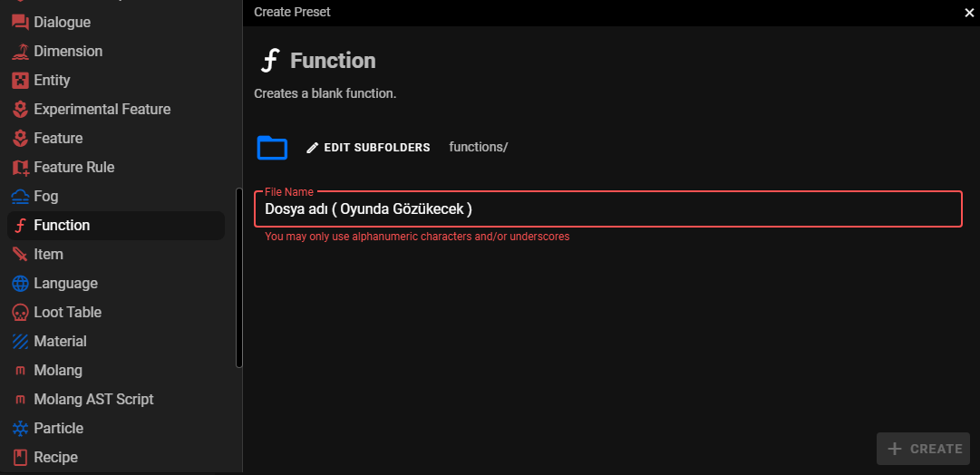Select the Particle snowflake icon
Screen dimensions: 980x475
coord(20,429)
